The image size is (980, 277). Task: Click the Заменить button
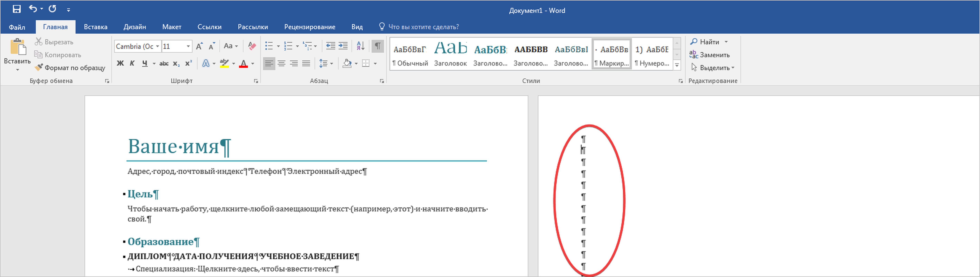click(710, 55)
